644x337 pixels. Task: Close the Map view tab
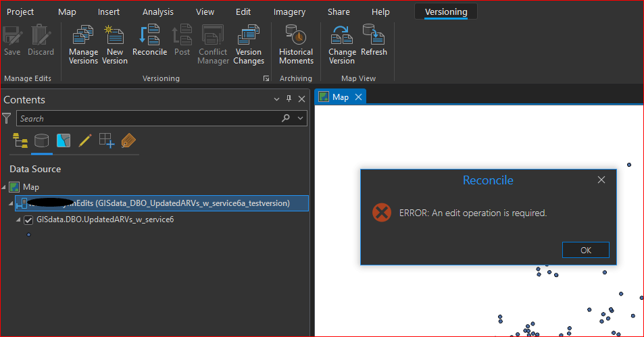(x=359, y=97)
